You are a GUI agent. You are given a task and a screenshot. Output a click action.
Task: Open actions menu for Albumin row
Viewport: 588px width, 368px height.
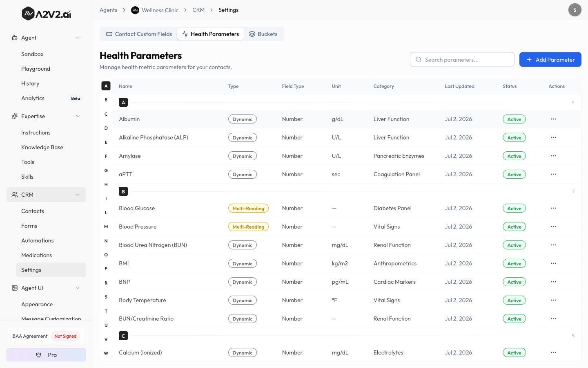click(x=553, y=119)
